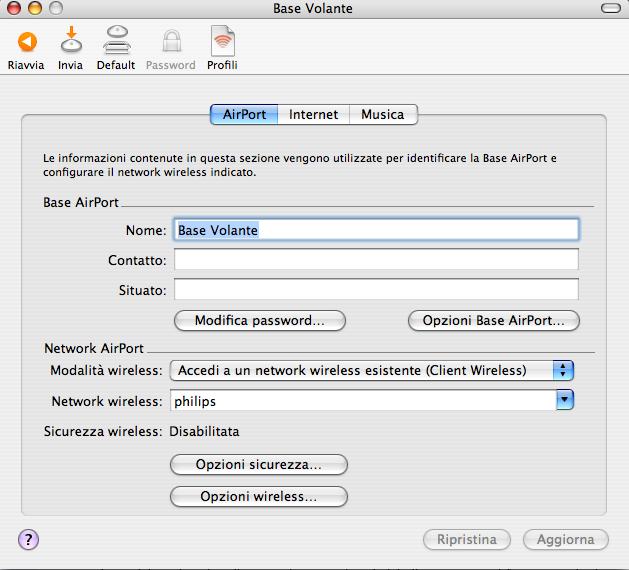This screenshot has width=629, height=570.
Task: Click the Ripristina button
Action: 467,540
